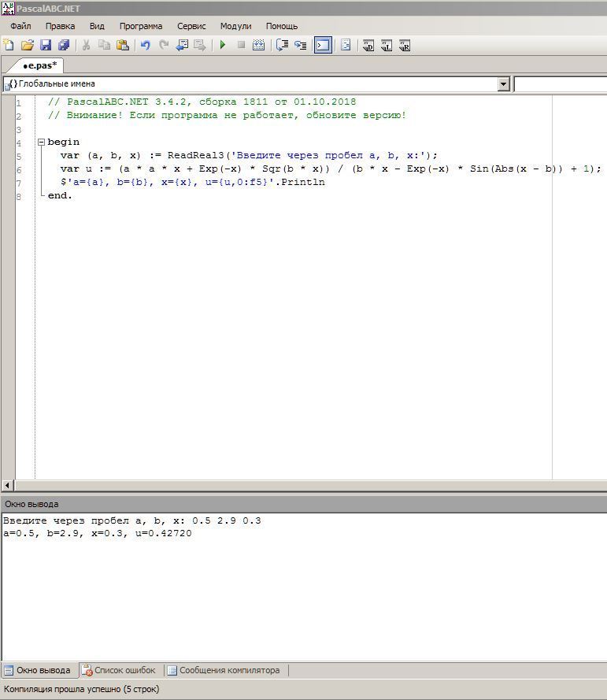
Task: Switch to Сообщения компилятора tab
Action: click(x=224, y=670)
